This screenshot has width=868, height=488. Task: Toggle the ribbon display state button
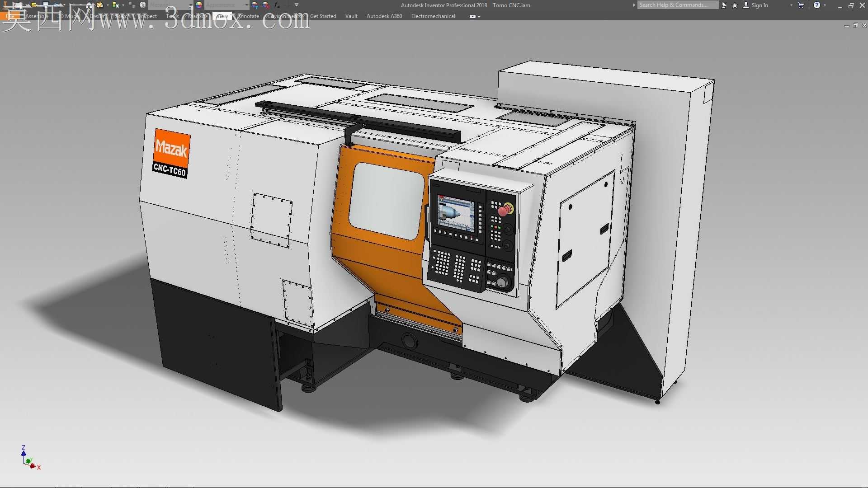click(472, 16)
